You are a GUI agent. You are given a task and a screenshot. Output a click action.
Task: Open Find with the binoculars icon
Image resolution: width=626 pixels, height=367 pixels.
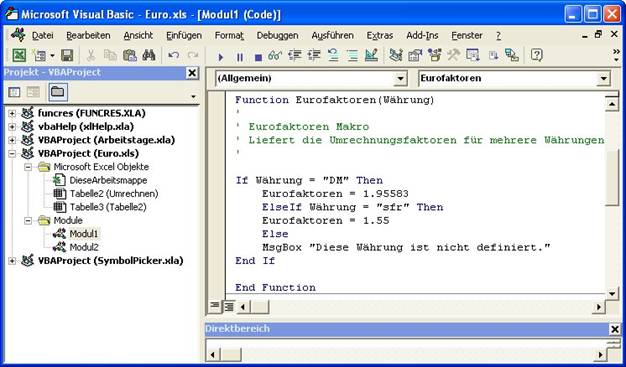point(149,55)
